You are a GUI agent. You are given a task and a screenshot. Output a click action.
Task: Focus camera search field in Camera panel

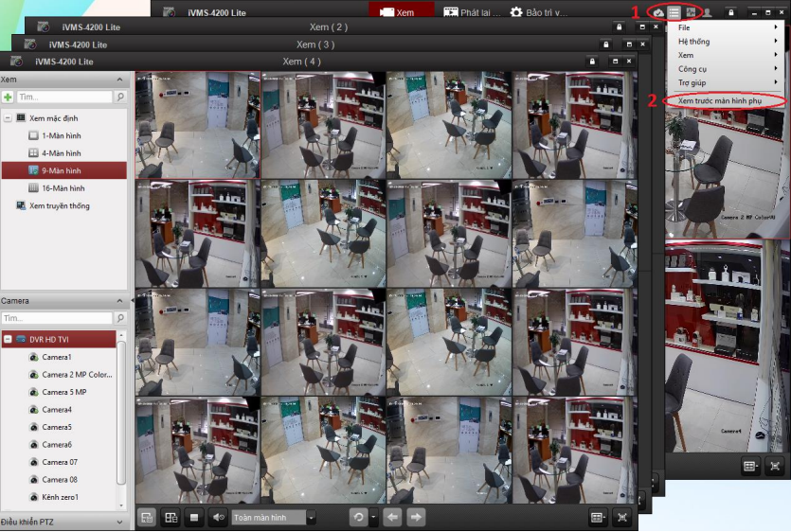pyautogui.click(x=57, y=318)
